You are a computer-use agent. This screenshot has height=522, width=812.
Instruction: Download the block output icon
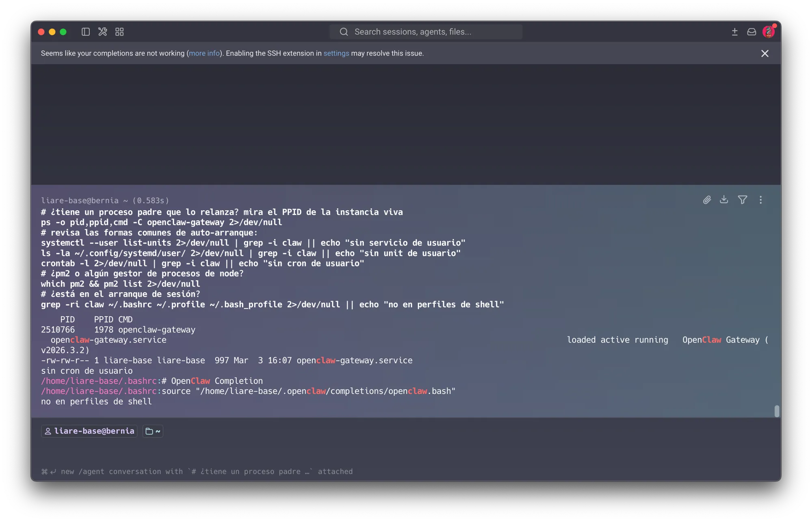tap(724, 199)
